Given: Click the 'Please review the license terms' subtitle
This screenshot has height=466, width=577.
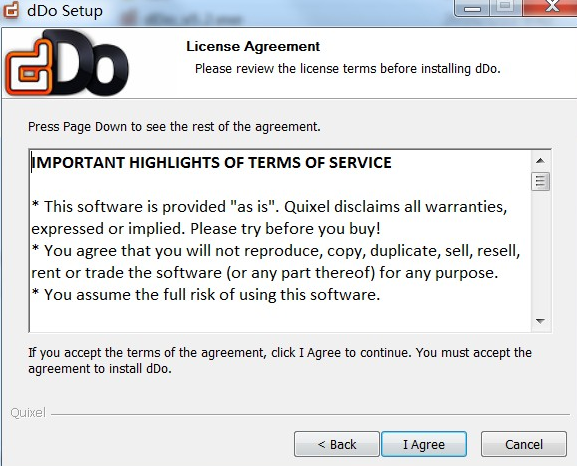Looking at the screenshot, I should (x=347, y=69).
